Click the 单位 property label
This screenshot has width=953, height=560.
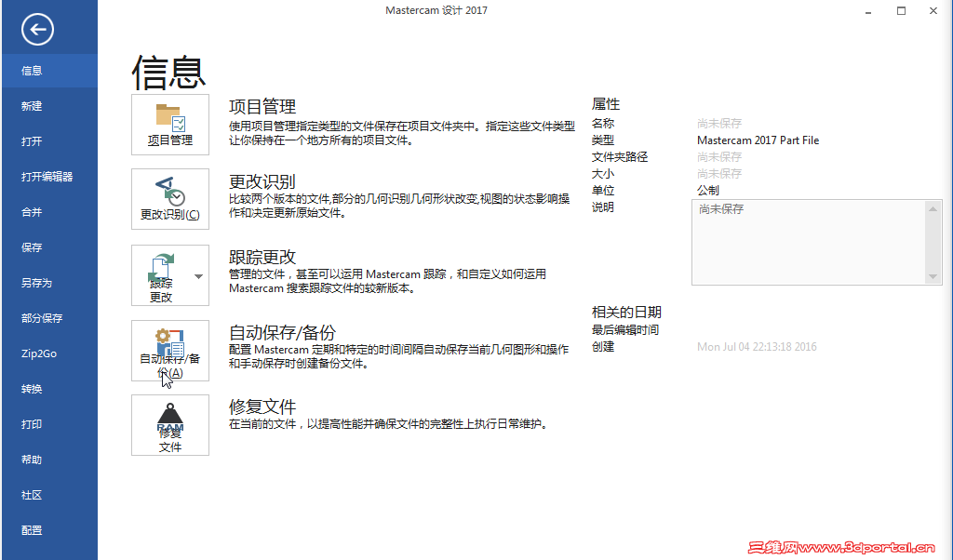603,190
